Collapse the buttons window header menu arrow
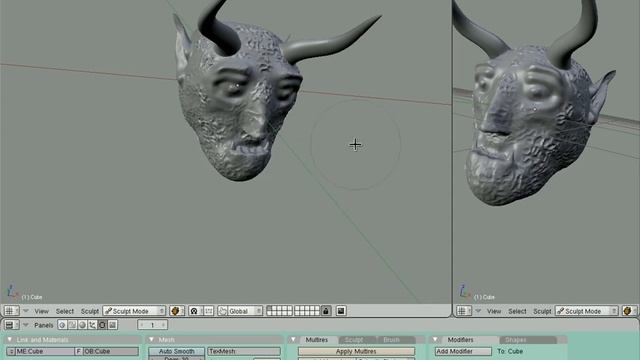Screen dimensions: 640x360 coord(26,325)
